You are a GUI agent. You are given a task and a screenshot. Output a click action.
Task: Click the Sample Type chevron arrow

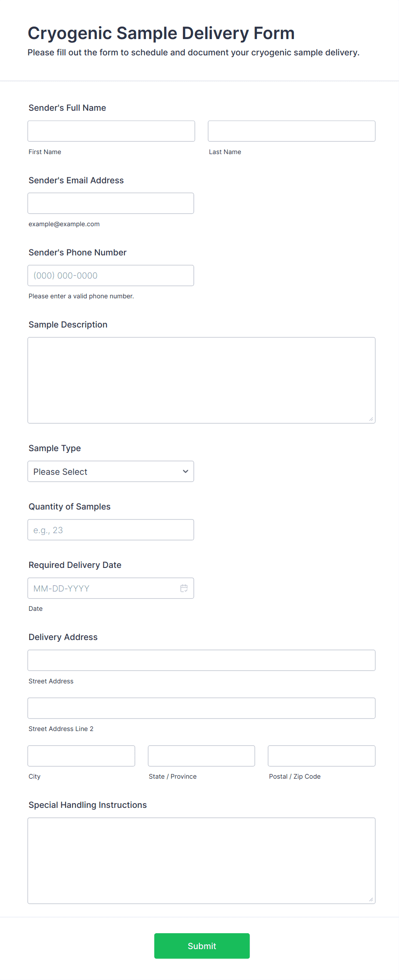click(x=185, y=471)
